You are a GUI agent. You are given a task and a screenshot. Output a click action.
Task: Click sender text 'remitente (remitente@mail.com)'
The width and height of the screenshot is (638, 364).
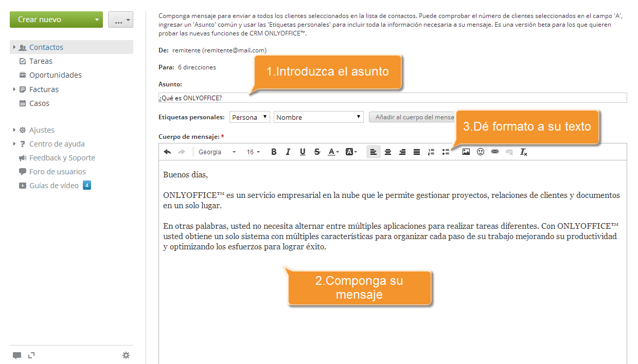pos(220,50)
